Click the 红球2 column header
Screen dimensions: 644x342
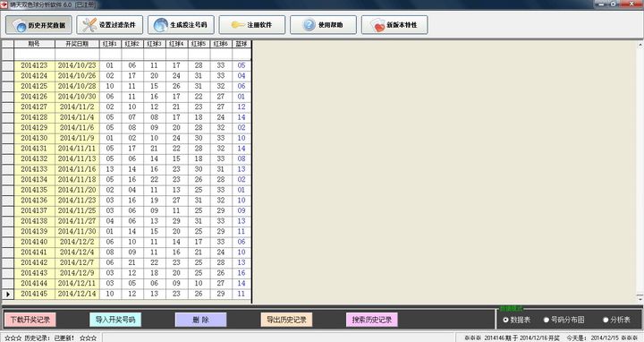click(x=132, y=44)
